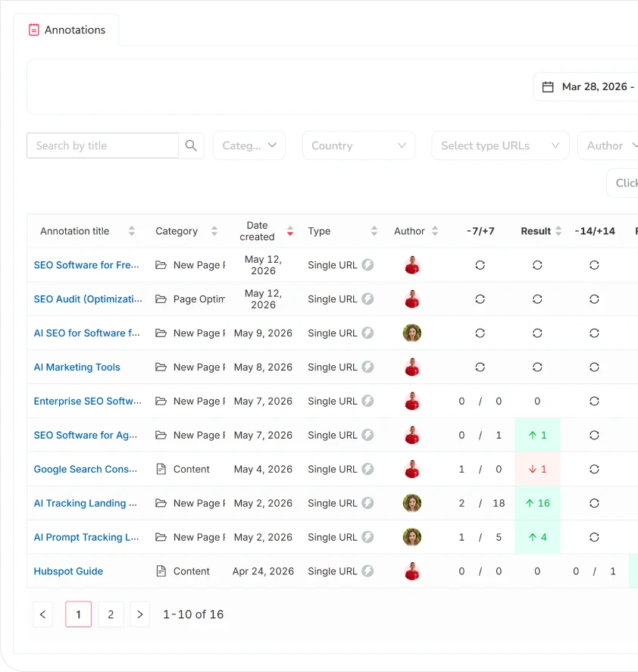Click the Search by title field

click(x=102, y=145)
